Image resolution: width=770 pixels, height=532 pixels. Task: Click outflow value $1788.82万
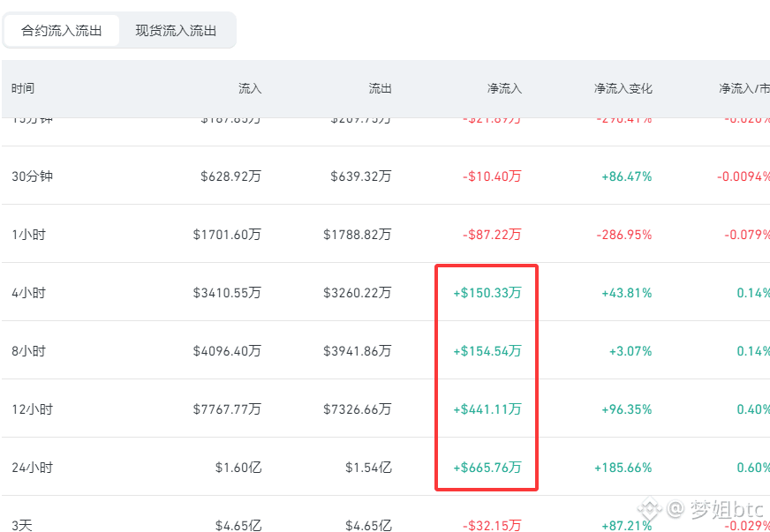point(358,235)
